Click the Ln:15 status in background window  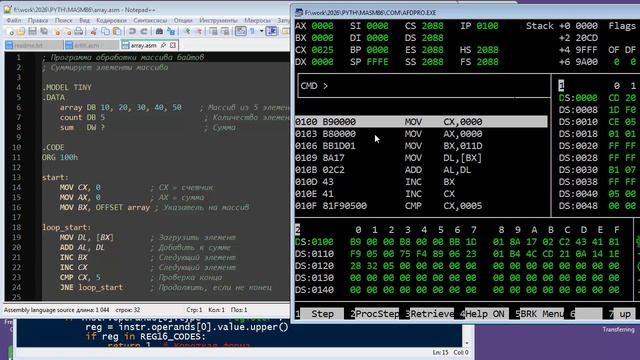point(440,352)
